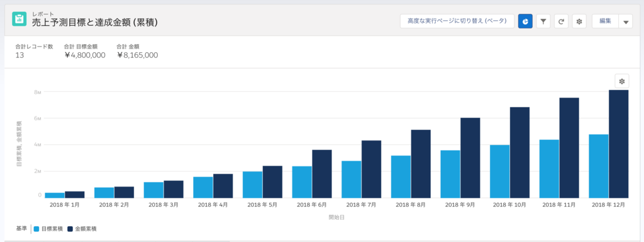Expand the dropdown arrow next to 編集
The width and height of the screenshot is (644, 242).
626,21
